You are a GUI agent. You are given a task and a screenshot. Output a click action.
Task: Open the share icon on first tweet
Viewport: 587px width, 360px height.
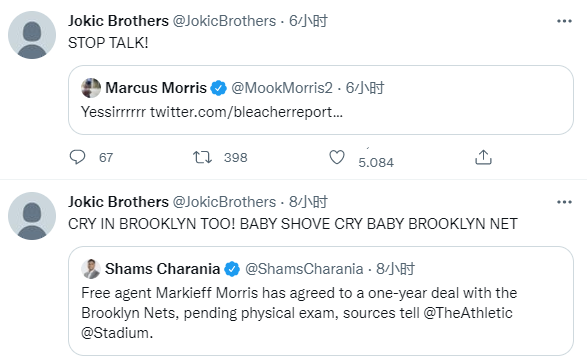(483, 157)
